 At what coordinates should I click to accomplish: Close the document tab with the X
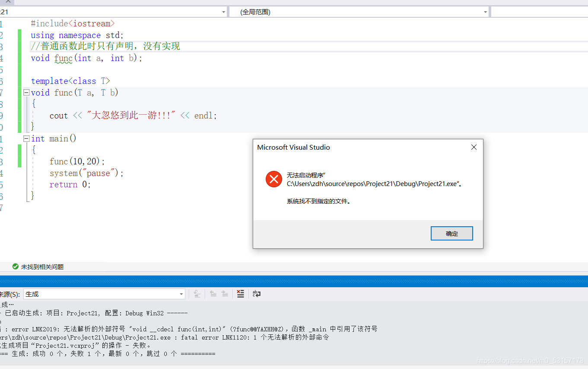[x=8, y=2]
